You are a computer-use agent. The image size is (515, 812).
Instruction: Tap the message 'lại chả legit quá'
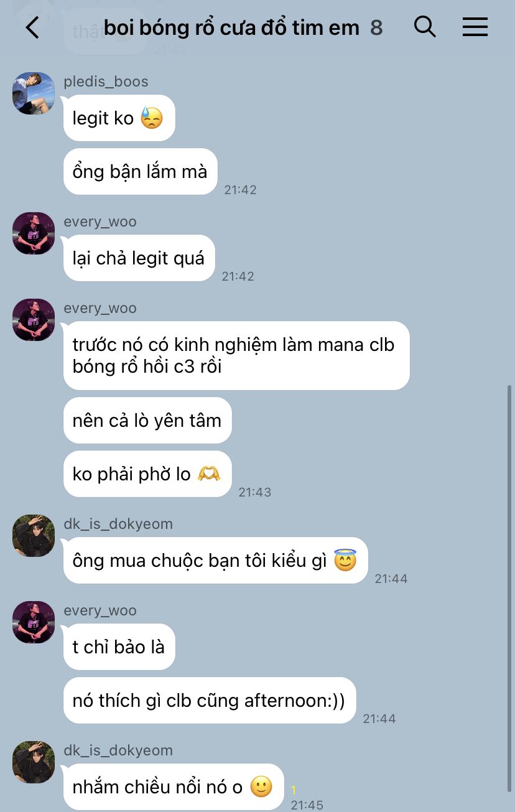(139, 258)
